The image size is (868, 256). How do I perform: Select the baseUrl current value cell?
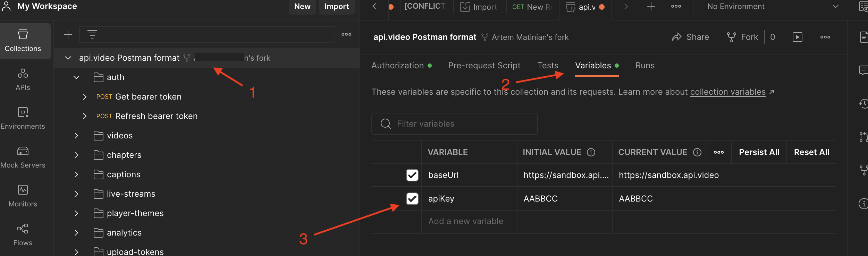pos(724,175)
